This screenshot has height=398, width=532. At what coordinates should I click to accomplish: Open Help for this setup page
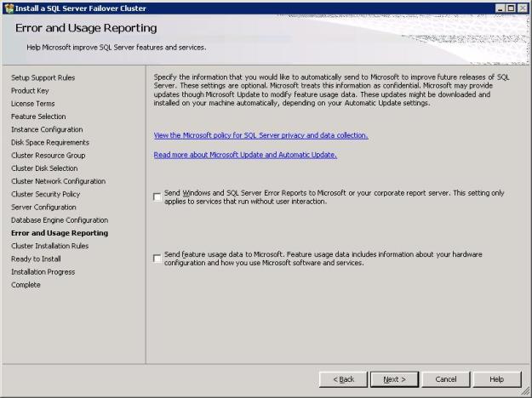coord(496,379)
